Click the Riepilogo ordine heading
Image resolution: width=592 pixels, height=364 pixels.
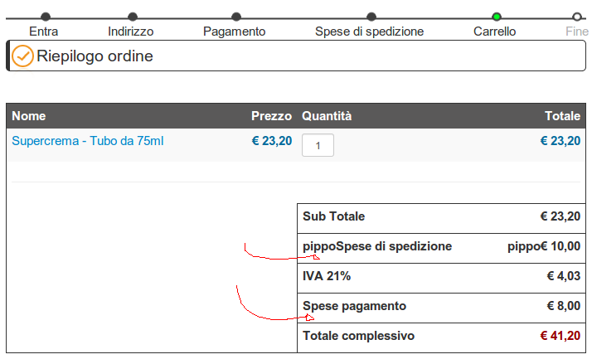point(95,56)
